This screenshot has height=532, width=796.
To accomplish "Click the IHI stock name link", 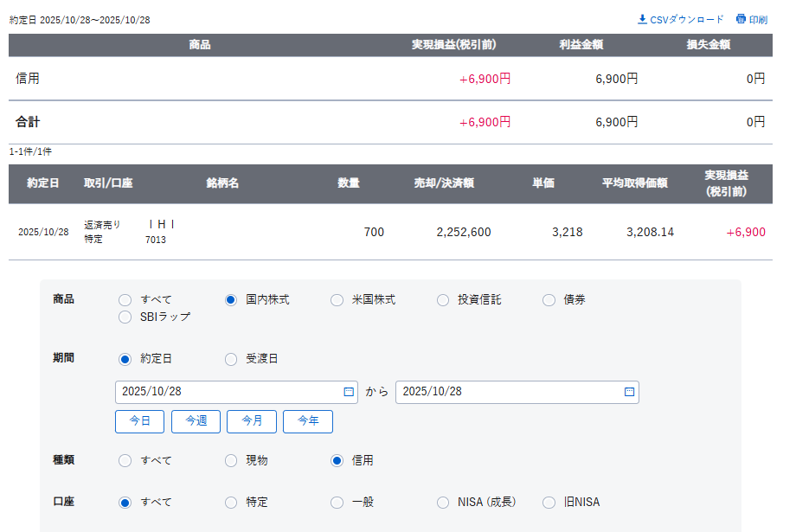I will [x=162, y=225].
